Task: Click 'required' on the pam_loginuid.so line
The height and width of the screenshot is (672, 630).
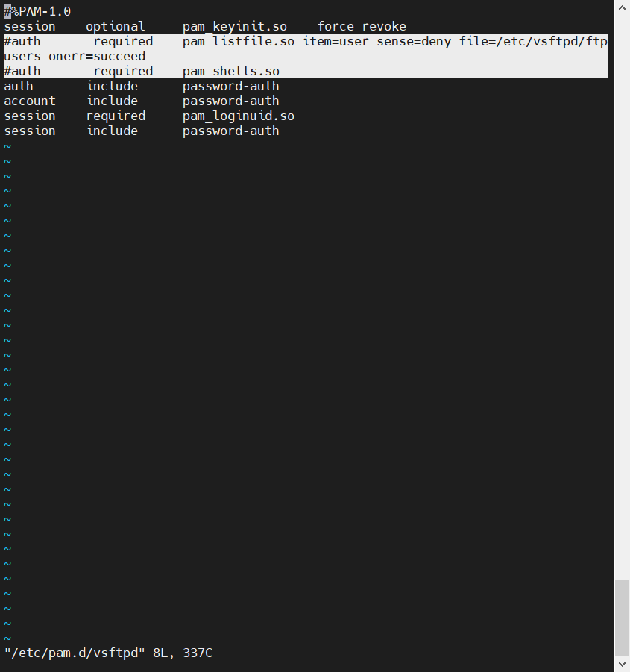Action: click(x=116, y=116)
